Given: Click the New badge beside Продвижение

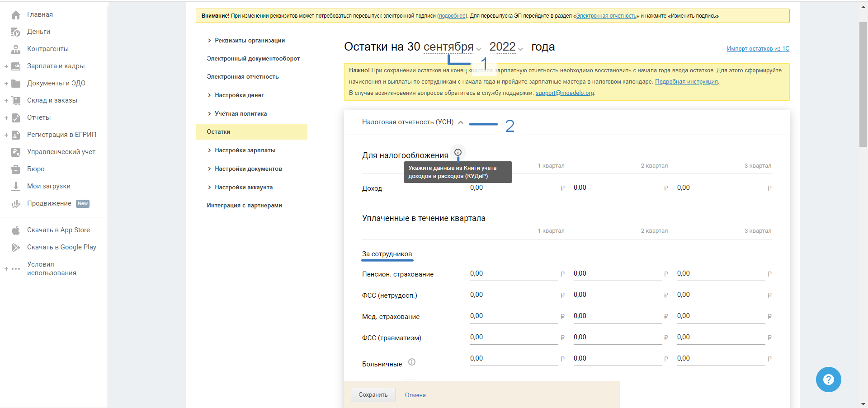Looking at the screenshot, I should [83, 204].
